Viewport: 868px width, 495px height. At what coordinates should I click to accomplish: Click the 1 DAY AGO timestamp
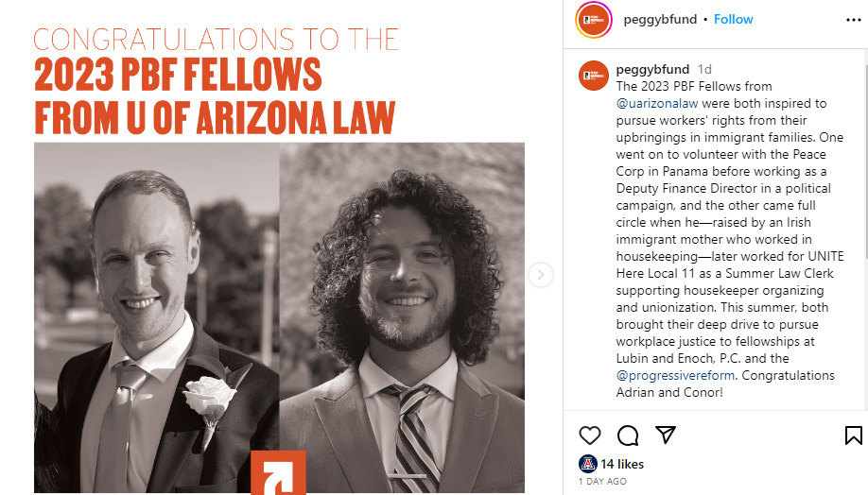[602, 482]
